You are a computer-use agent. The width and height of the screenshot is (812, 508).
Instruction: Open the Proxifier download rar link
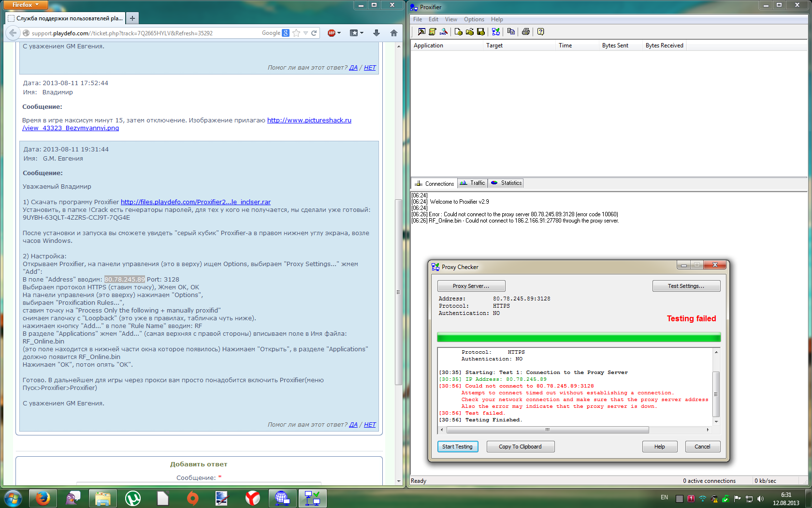tap(196, 202)
